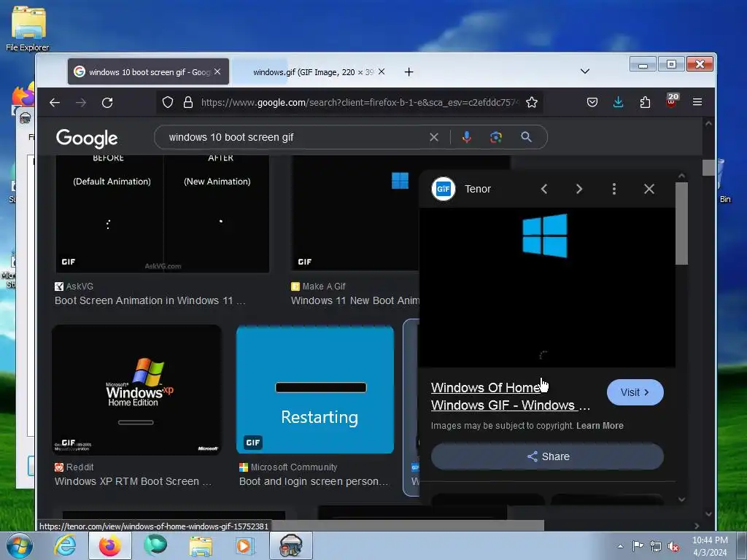
Task: Open the Learn More copyright link
Action: tap(600, 426)
